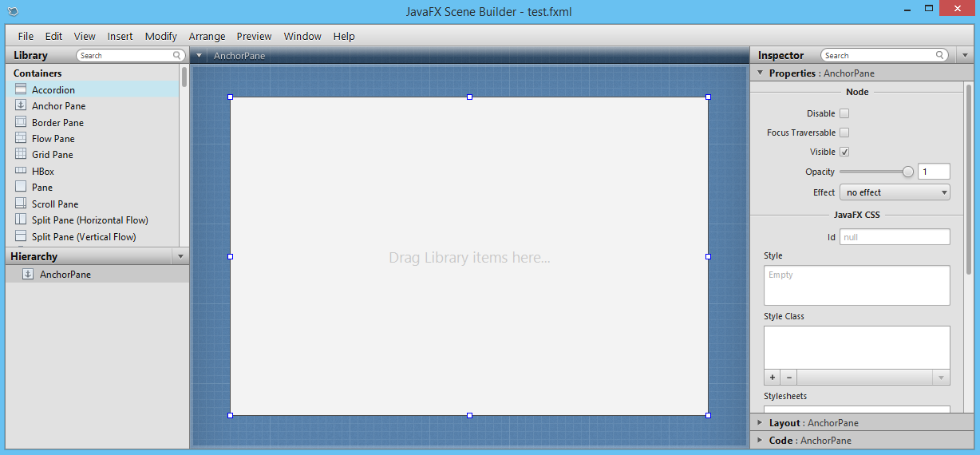Collapse the Properties : AnchorPane section
This screenshot has width=980, height=455.
click(760, 73)
